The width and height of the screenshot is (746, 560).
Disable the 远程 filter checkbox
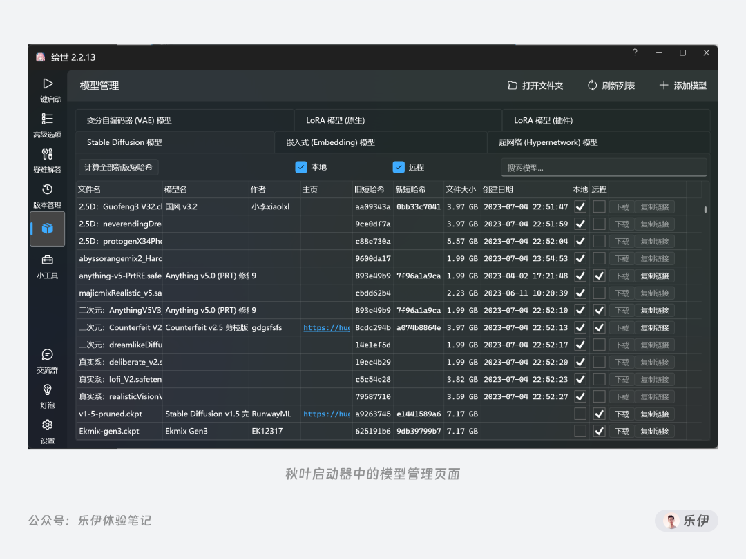tap(399, 166)
